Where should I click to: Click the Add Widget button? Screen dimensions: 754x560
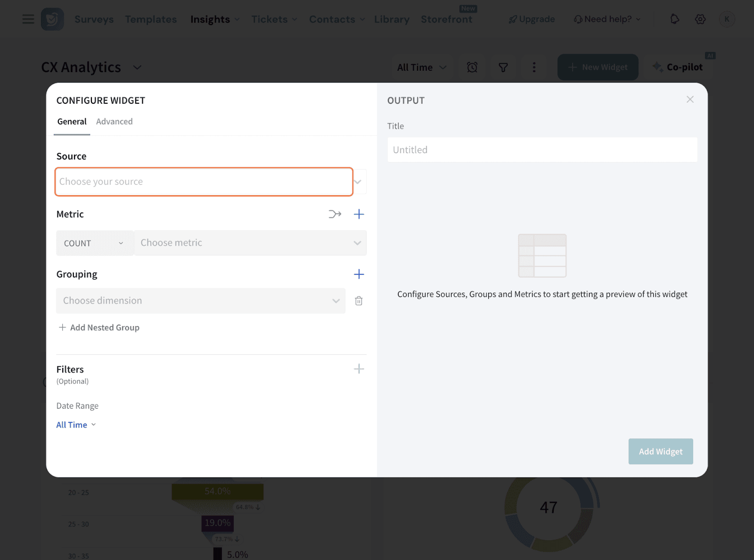[660, 452]
